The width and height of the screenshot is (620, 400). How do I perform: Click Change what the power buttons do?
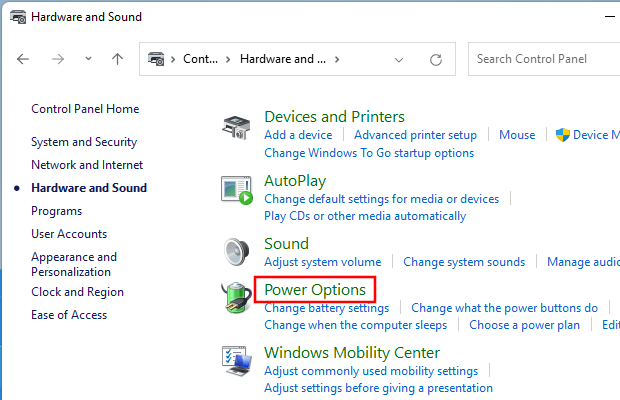(x=504, y=308)
